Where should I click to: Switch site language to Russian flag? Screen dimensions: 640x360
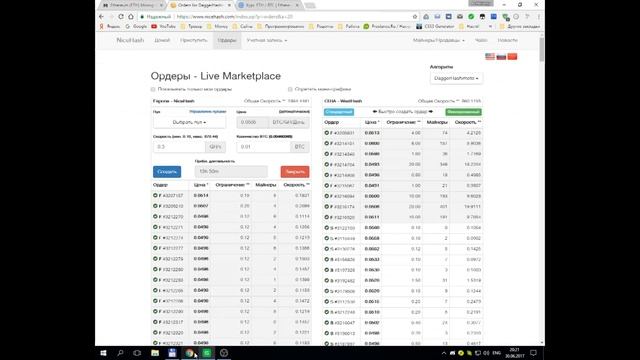tap(501, 56)
